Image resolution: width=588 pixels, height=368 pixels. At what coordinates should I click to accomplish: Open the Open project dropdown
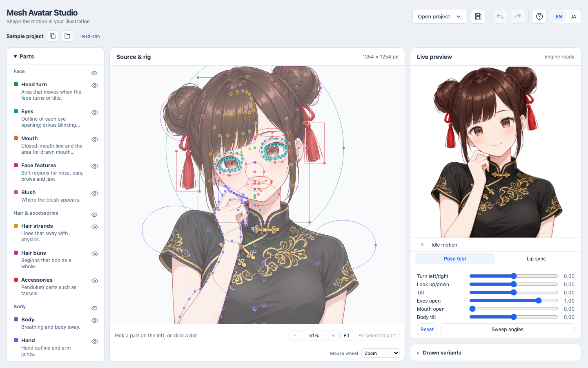point(440,16)
